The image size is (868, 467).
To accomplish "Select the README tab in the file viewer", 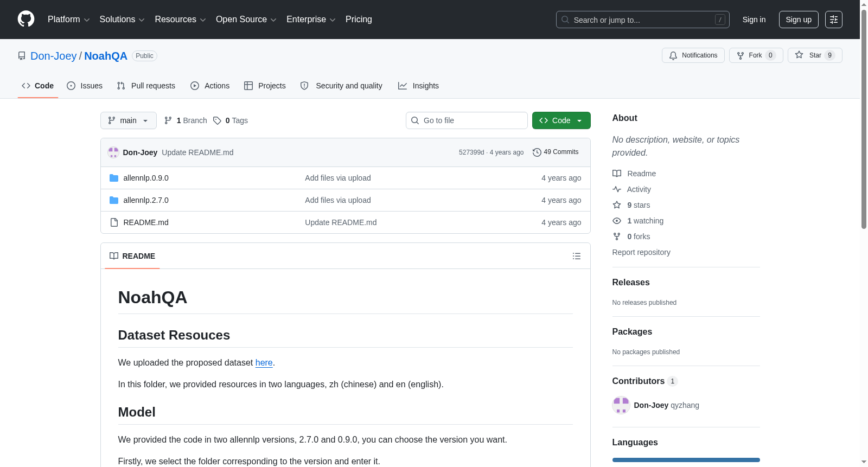I will tap(132, 256).
